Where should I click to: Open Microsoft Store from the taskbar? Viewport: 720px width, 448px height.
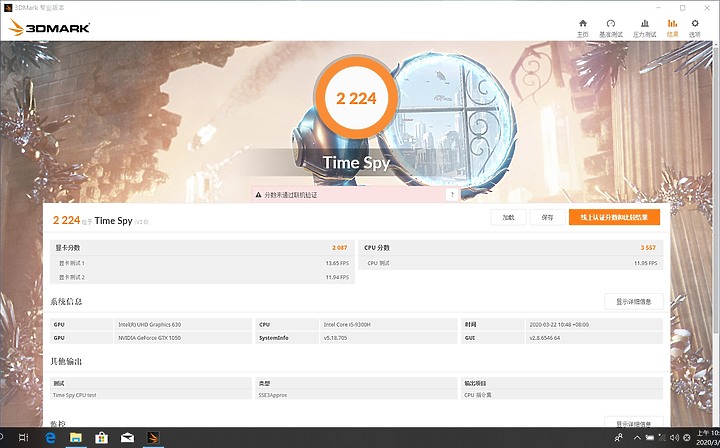click(x=101, y=438)
